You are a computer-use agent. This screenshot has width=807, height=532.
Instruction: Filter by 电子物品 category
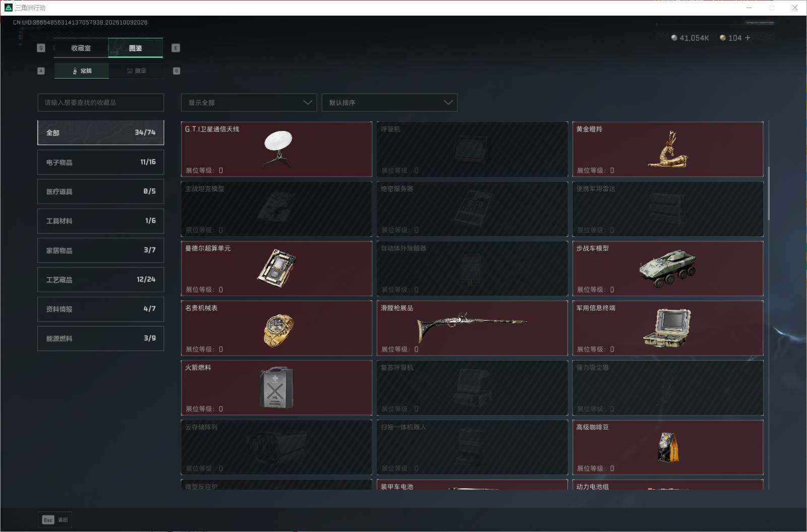pos(101,162)
